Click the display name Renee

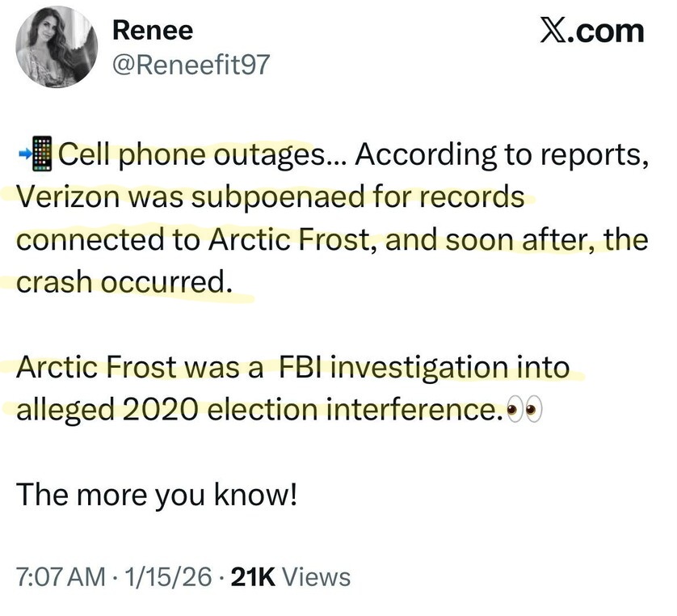click(x=153, y=30)
